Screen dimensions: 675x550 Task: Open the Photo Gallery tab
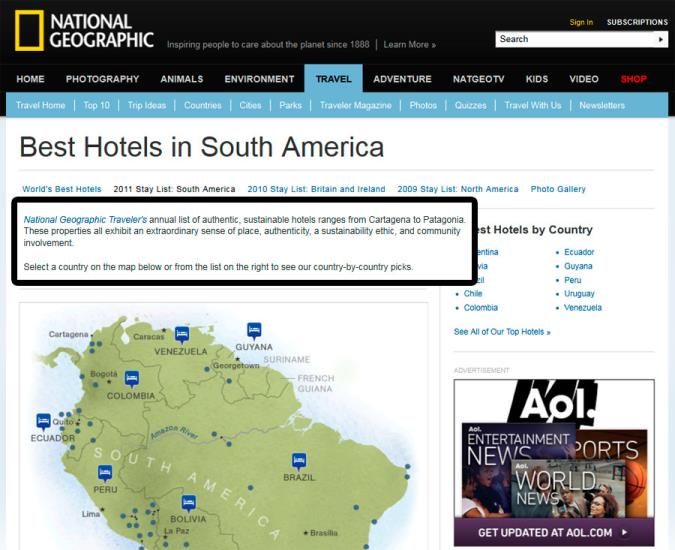[x=558, y=189]
